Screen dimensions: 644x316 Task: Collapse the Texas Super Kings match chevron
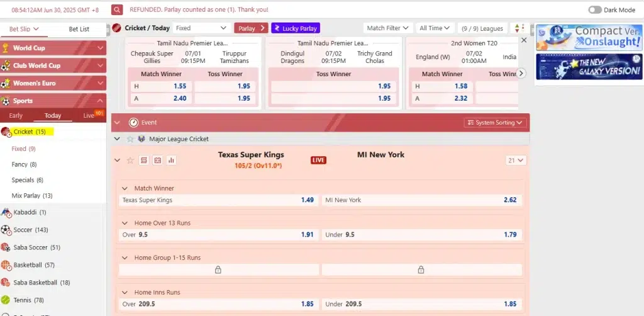tap(117, 161)
